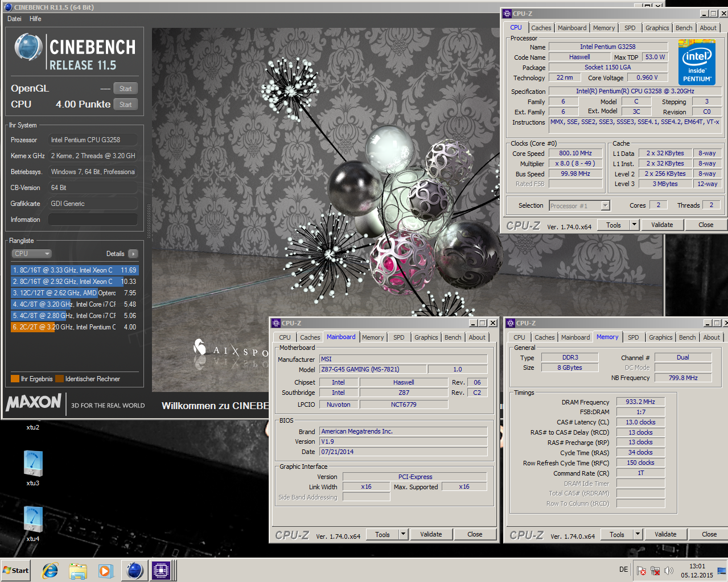This screenshot has width=728, height=582.
Task: Open the Hilfe menu in Cinebench
Action: (x=35, y=19)
